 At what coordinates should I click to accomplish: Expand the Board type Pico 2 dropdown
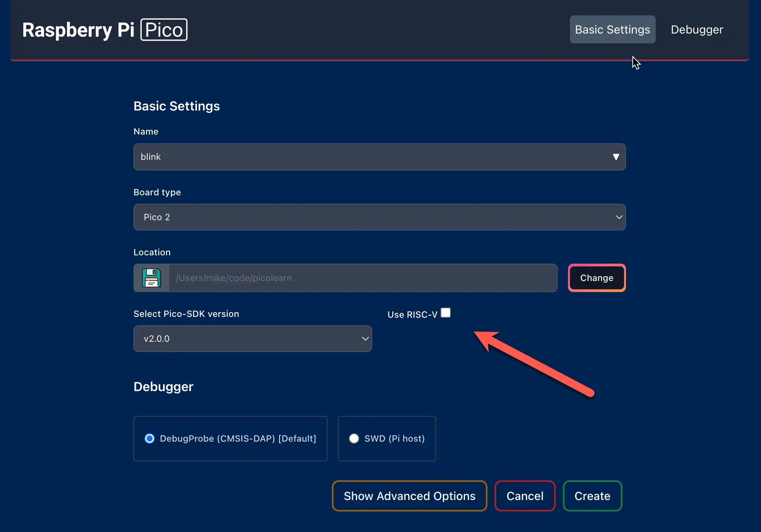[379, 217]
